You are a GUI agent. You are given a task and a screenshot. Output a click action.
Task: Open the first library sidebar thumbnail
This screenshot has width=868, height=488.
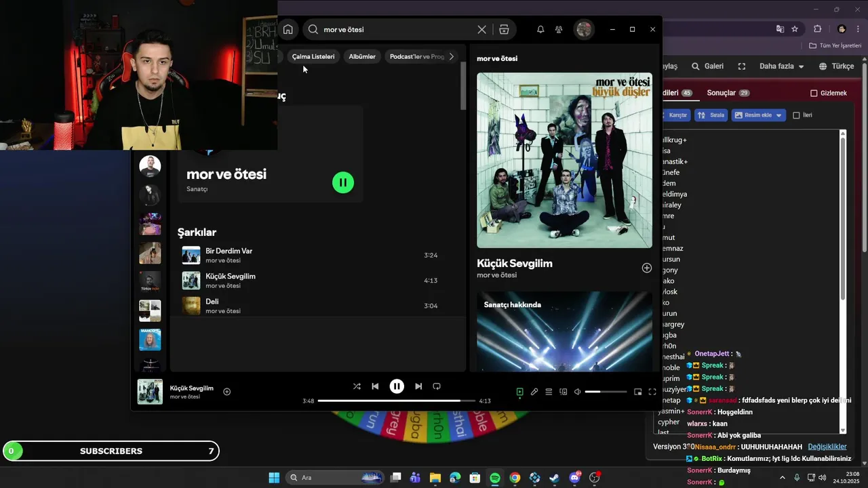click(150, 166)
